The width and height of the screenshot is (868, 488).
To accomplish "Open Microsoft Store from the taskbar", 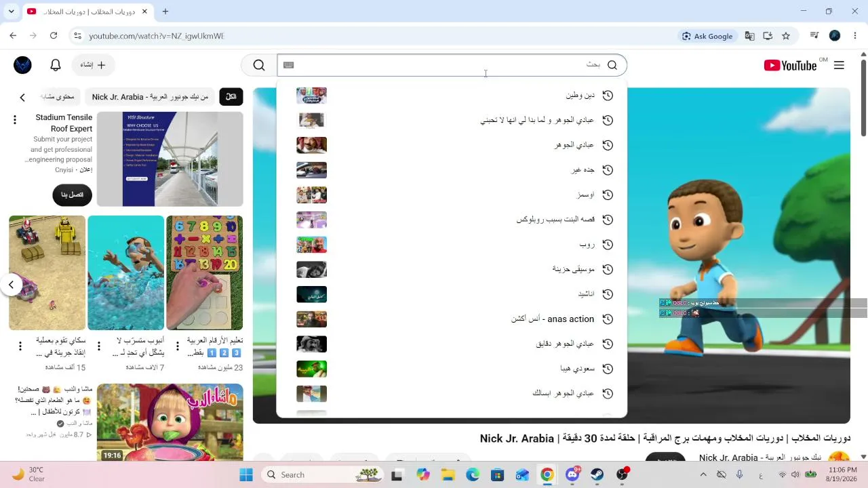I will point(498,474).
